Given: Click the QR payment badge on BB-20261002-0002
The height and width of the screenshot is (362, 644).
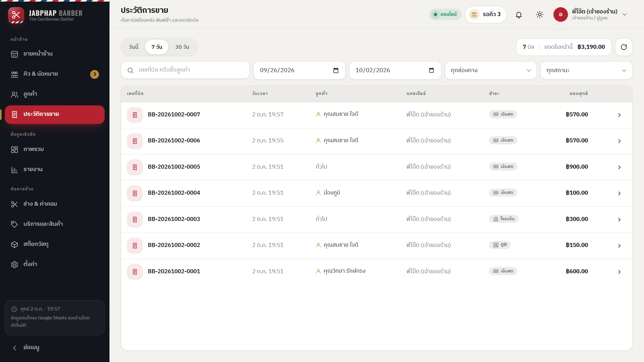Looking at the screenshot, I should tap(500, 245).
